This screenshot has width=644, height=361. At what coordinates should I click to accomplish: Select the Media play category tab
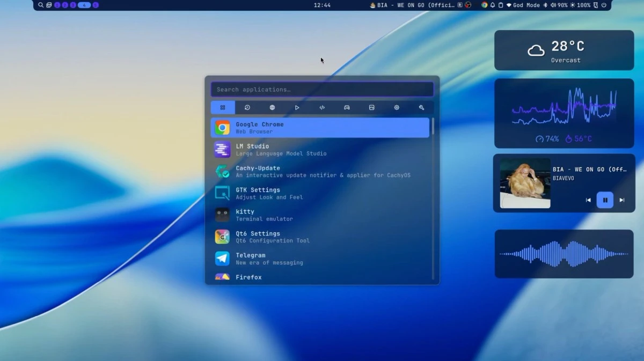click(297, 107)
